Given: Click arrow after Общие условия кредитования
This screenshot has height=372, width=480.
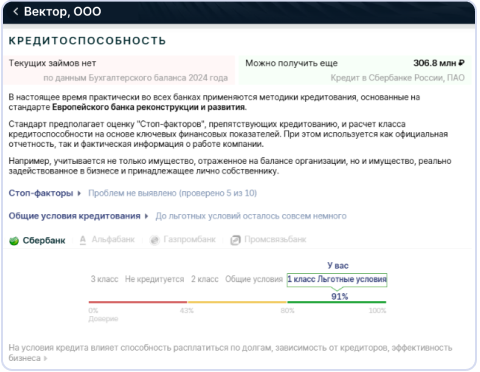Looking at the screenshot, I should (146, 216).
